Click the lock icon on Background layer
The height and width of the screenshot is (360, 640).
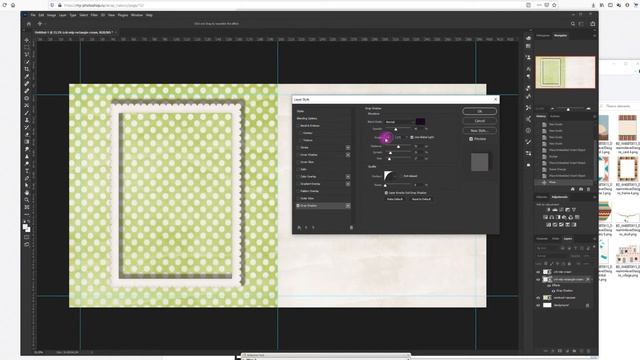[x=587, y=305]
